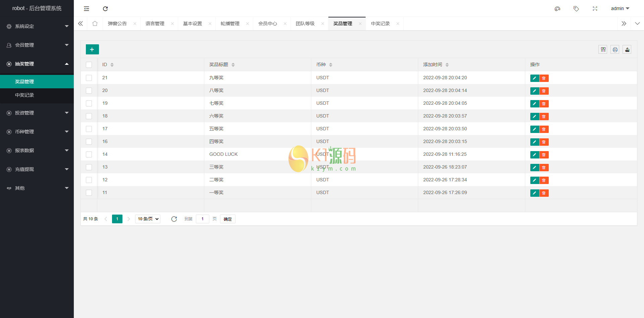Edit the 九等奖 prize row
Viewport: 644px width, 318px height.
pos(534,78)
